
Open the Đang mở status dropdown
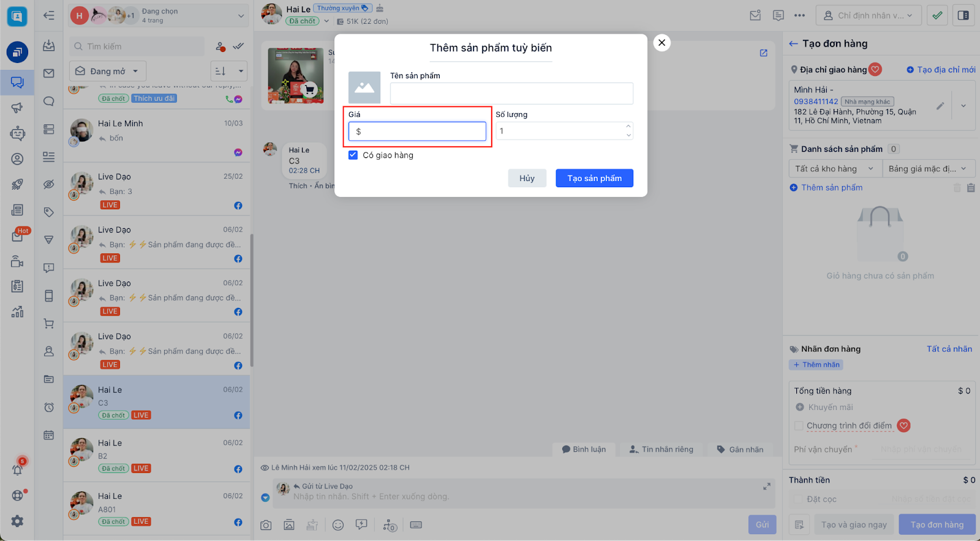point(108,71)
